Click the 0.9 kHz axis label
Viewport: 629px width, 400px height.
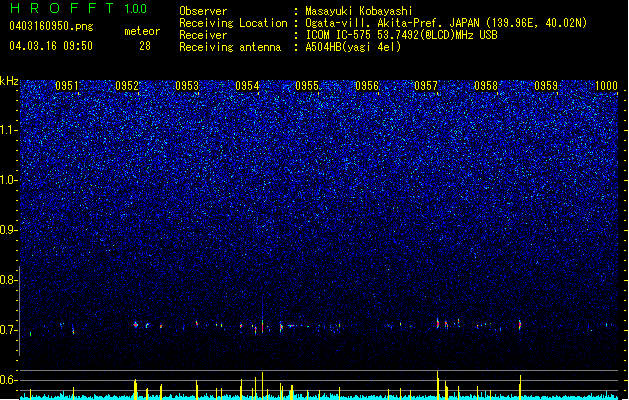8,230
